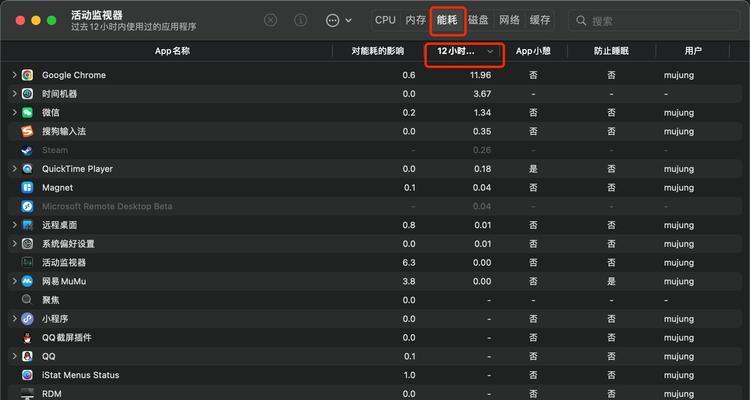Click the RDM app icon
750x400 pixels.
(27, 393)
